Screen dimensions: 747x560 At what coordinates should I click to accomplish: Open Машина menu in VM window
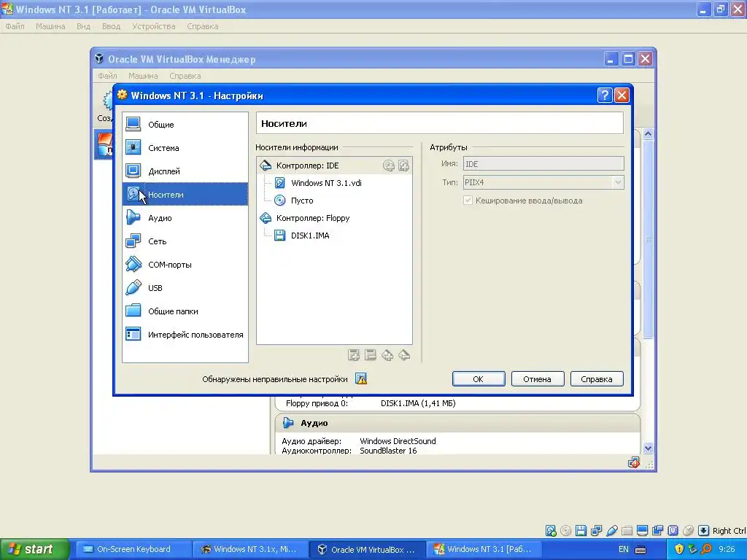(x=50, y=26)
